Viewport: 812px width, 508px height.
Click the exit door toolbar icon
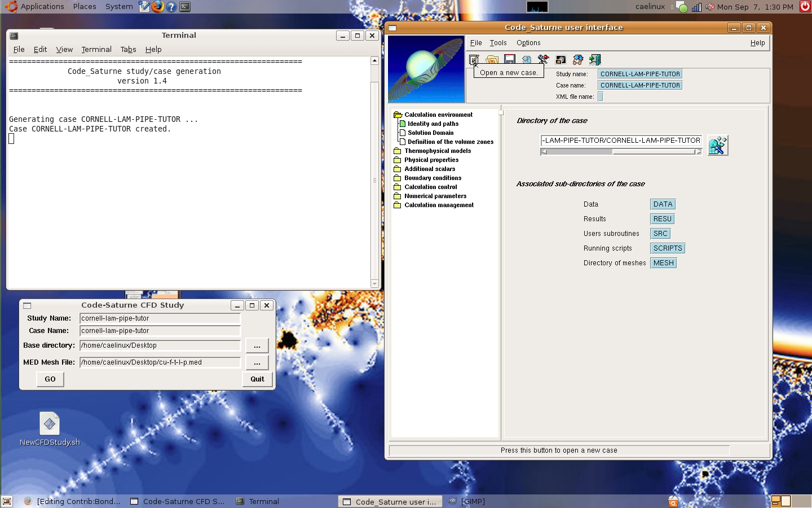(x=595, y=59)
